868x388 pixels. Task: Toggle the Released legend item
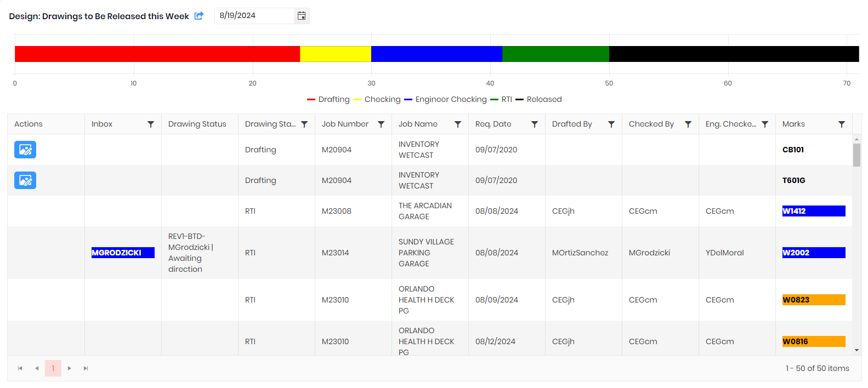click(538, 99)
